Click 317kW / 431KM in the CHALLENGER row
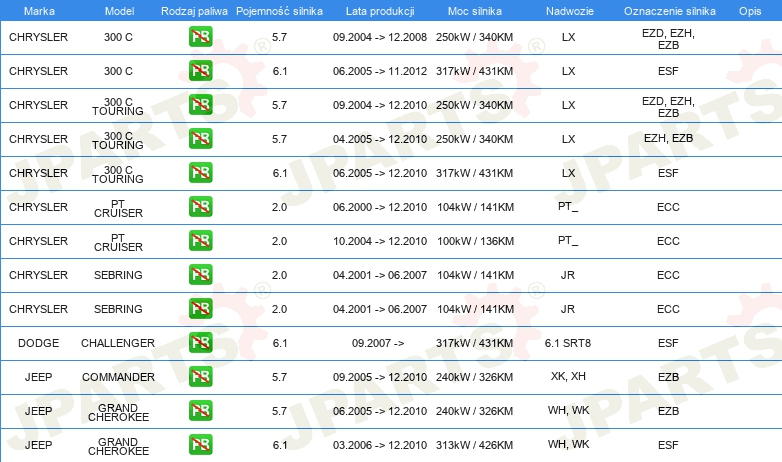The width and height of the screenshot is (782, 462). click(474, 343)
